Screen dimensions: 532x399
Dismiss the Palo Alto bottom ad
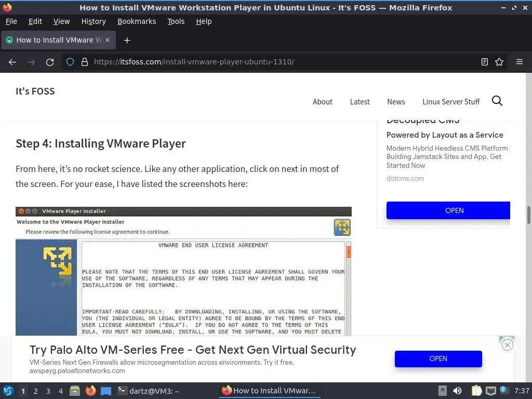[x=507, y=345]
